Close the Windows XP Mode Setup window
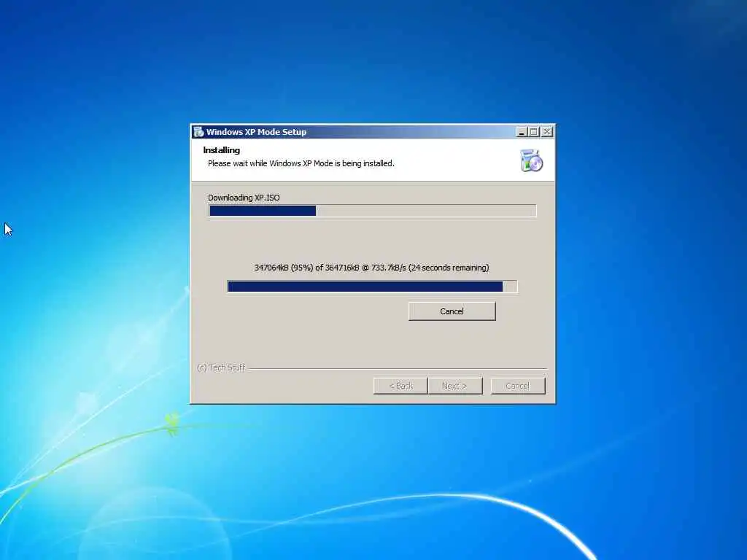The image size is (747, 560). pos(547,132)
